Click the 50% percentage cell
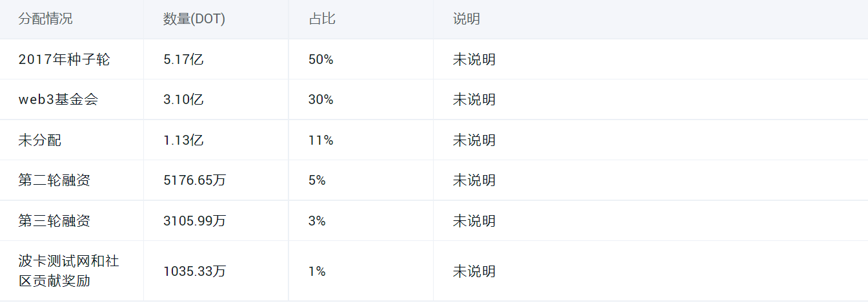 [321, 59]
